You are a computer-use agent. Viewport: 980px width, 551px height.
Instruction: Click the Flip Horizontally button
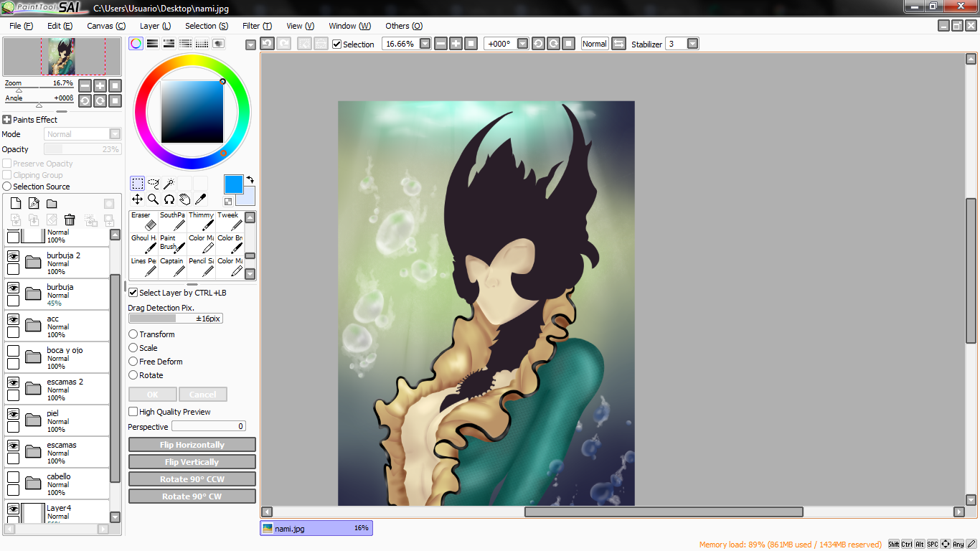click(x=192, y=445)
